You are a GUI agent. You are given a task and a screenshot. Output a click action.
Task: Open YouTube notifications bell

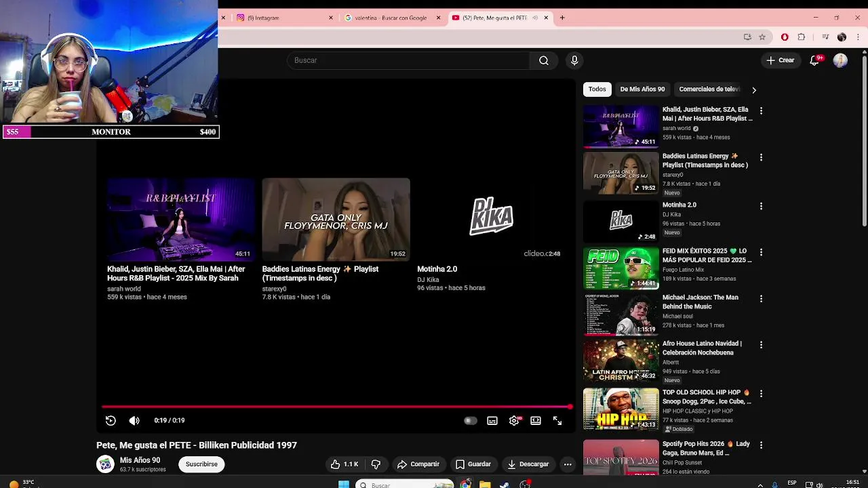[815, 60]
